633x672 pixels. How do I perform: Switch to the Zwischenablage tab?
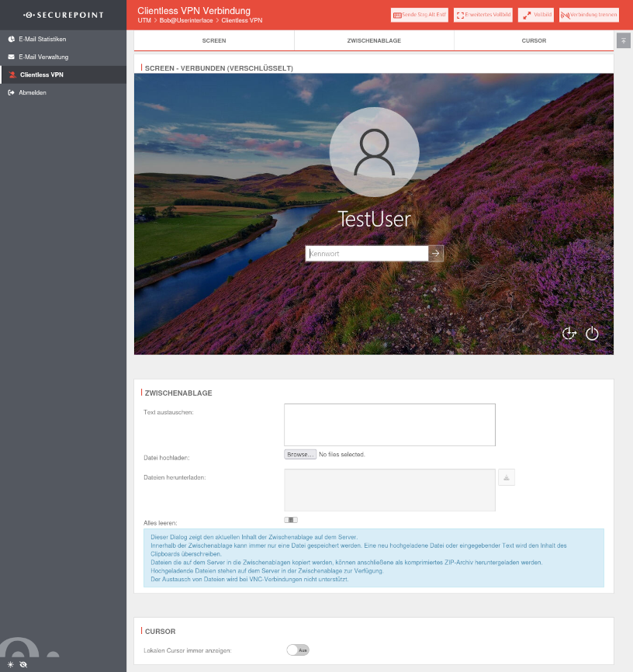point(374,40)
